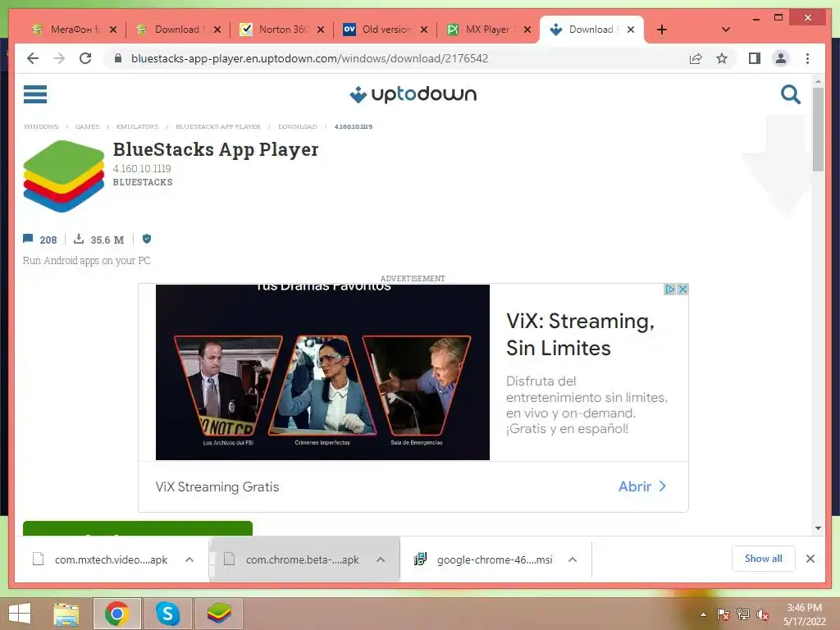This screenshot has width=840, height=630.
Task: Click the Action Center flag icon
Action: tap(724, 614)
